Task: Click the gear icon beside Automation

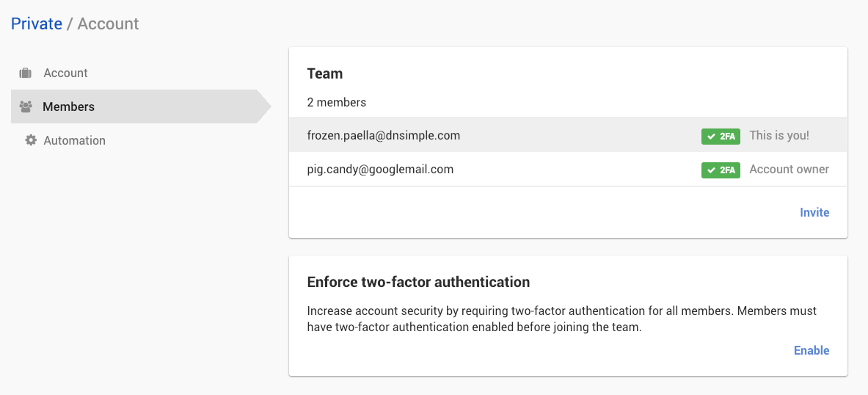Action: 31,140
